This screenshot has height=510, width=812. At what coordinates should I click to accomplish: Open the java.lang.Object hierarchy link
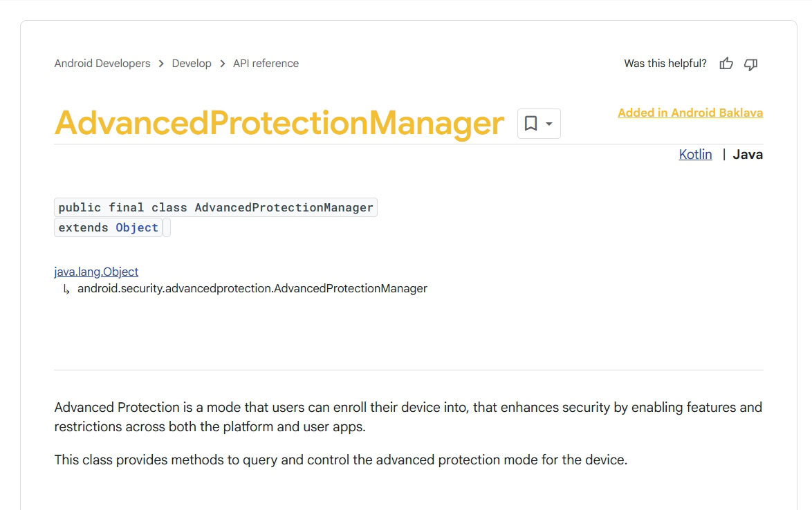pos(96,272)
